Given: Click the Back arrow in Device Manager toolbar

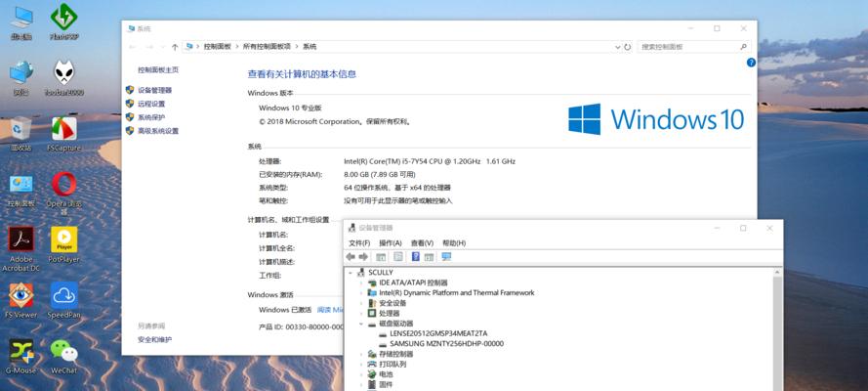Looking at the screenshot, I should click(351, 257).
